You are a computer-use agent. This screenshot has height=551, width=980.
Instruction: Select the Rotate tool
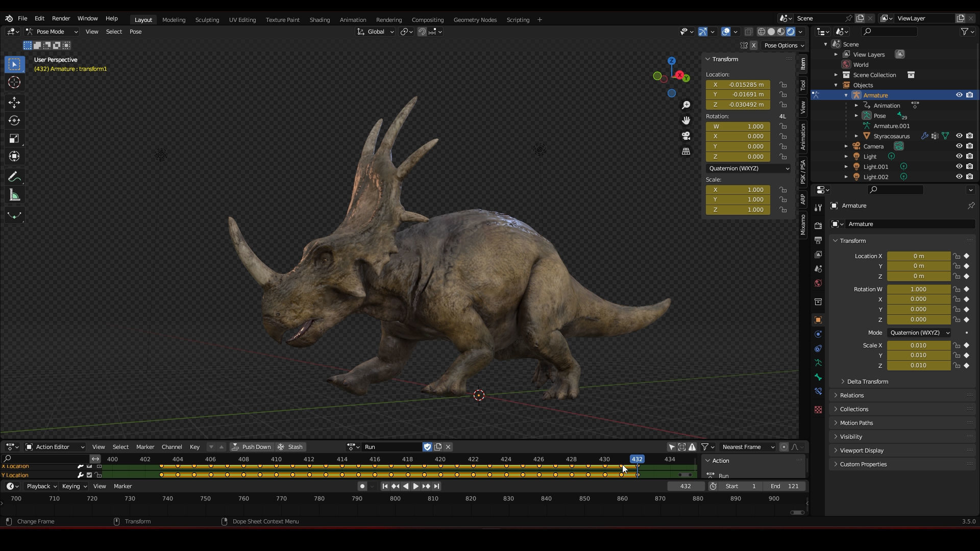click(14, 120)
